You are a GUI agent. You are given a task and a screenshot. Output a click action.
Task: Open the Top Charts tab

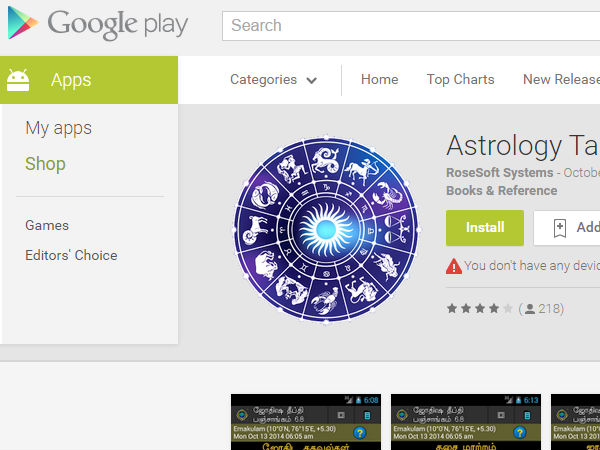click(460, 79)
